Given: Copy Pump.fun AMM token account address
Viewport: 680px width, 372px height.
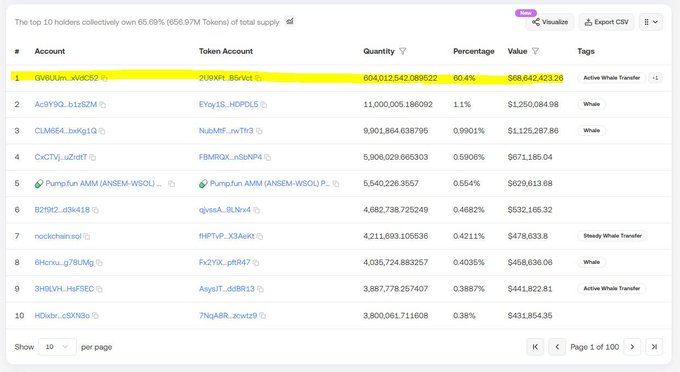Looking at the screenshot, I should [x=336, y=184].
